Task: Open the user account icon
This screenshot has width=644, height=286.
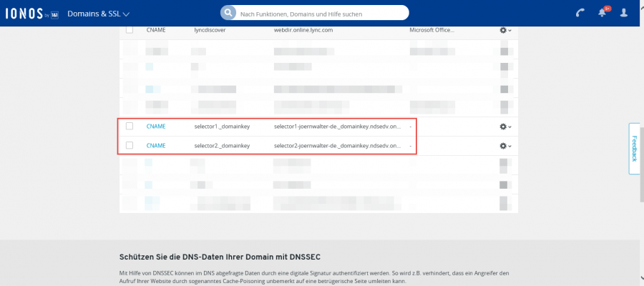Action: pos(625,13)
